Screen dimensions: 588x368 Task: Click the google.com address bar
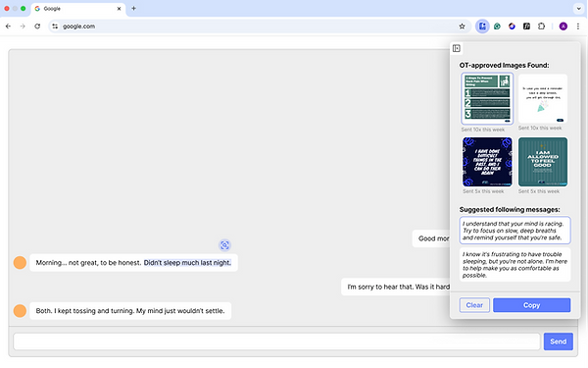[x=259, y=26]
